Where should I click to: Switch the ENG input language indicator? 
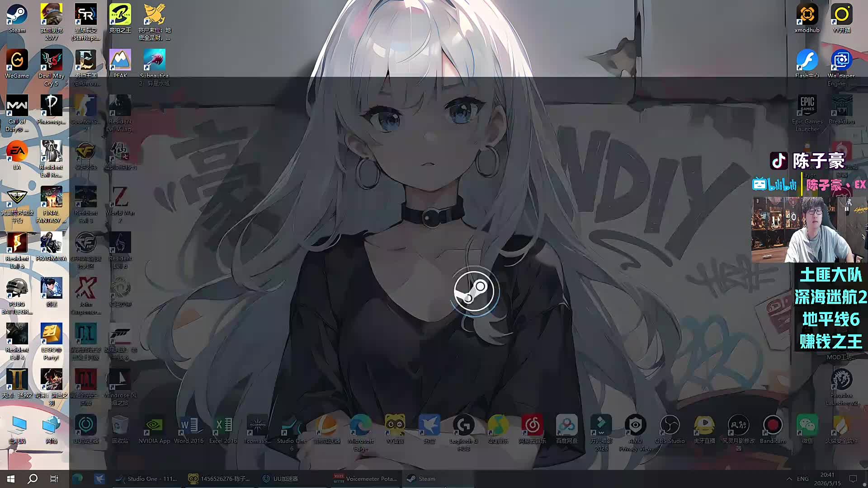[x=803, y=479]
